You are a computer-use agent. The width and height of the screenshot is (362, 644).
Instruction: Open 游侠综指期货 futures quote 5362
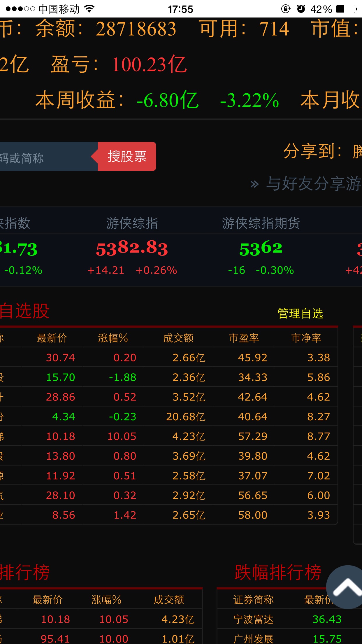point(261,249)
